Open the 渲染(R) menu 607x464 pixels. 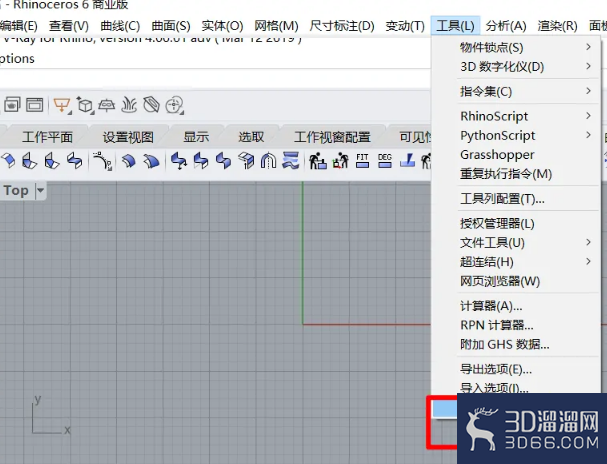557,26
